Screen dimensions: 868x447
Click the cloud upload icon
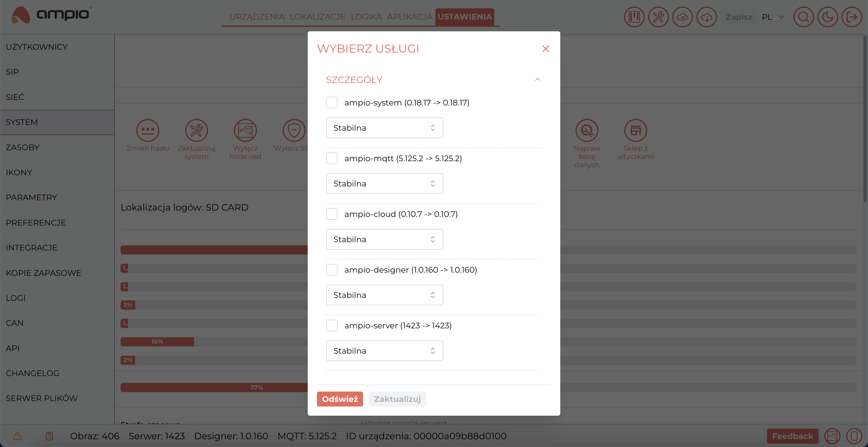[x=682, y=17]
